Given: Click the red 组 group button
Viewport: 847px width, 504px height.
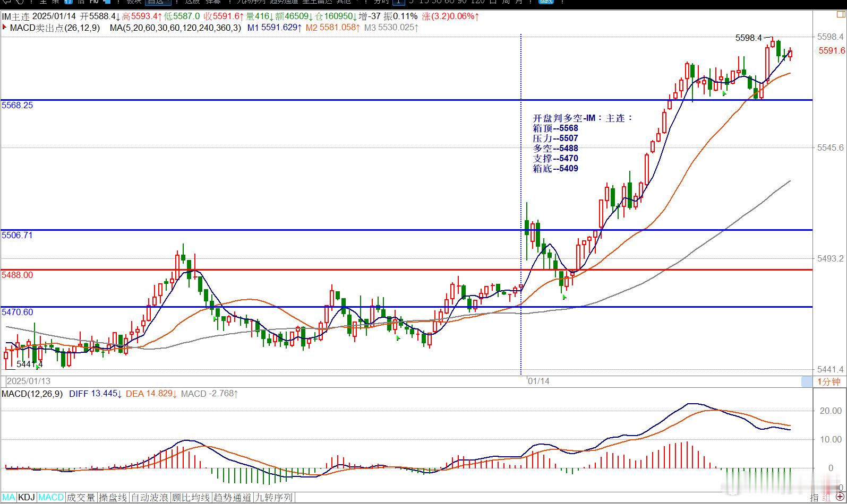Looking at the screenshot, I should (827, 498).
